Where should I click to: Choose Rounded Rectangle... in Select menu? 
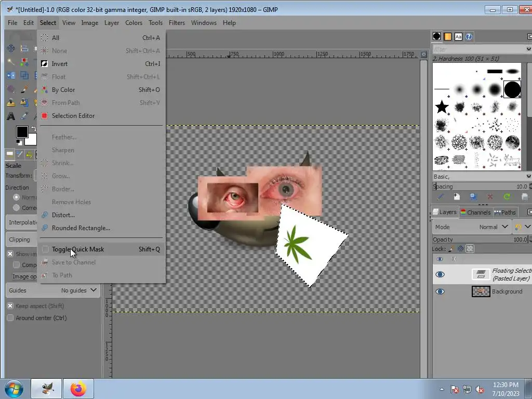[101, 228]
